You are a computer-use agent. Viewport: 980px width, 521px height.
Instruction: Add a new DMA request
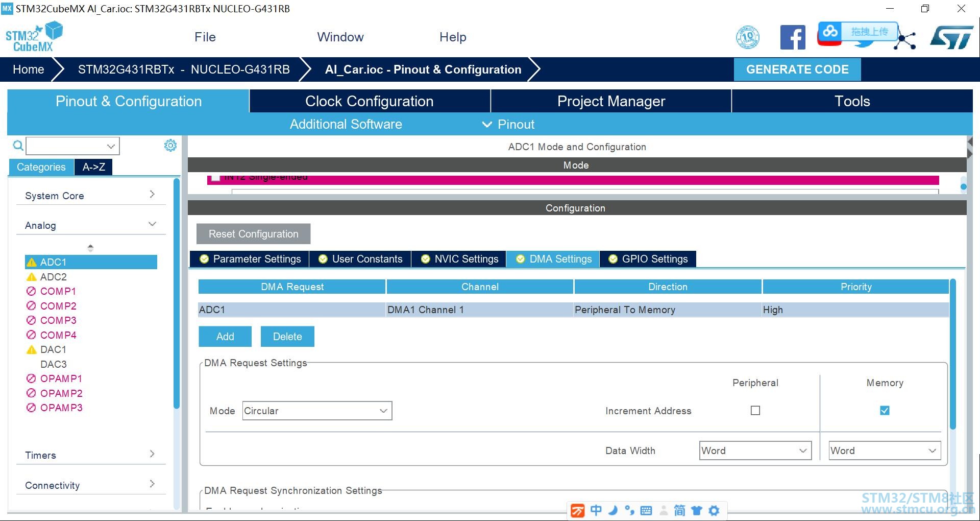point(225,337)
